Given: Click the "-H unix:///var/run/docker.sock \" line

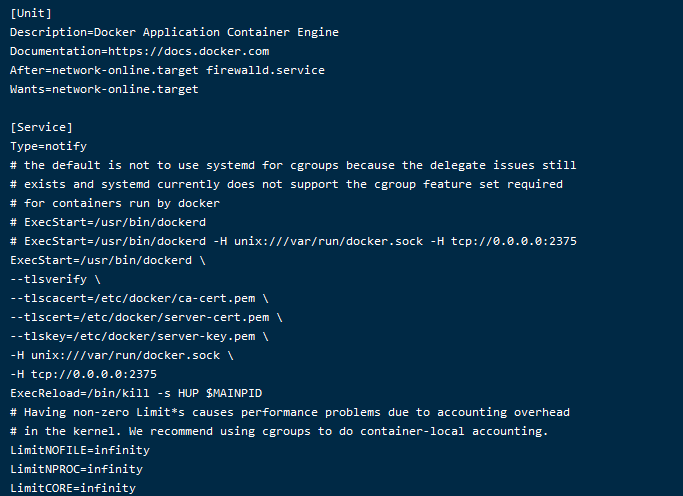Looking at the screenshot, I should click(x=121, y=355).
